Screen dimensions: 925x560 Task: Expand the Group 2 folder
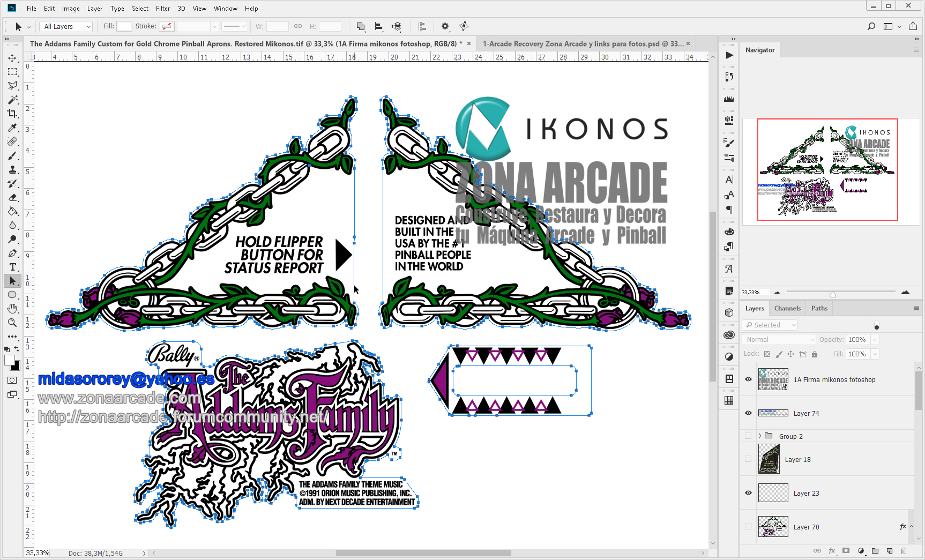[760, 436]
